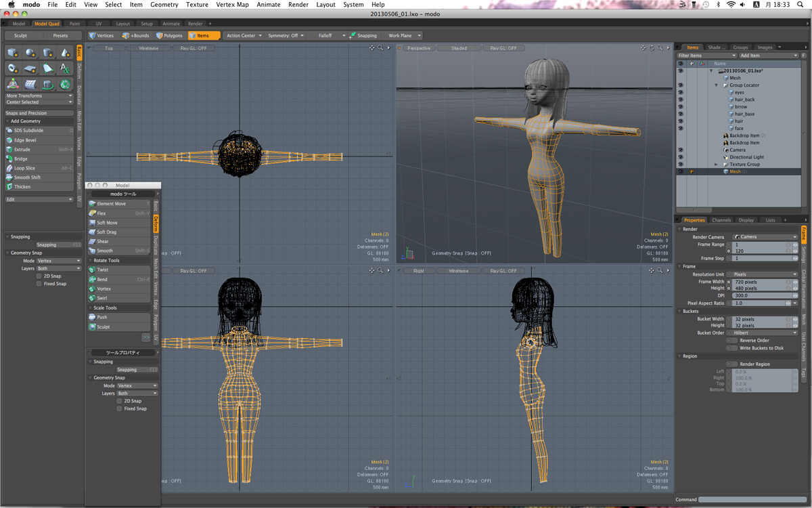
Task: Choose the add cone primitive tool
Action: point(65,53)
